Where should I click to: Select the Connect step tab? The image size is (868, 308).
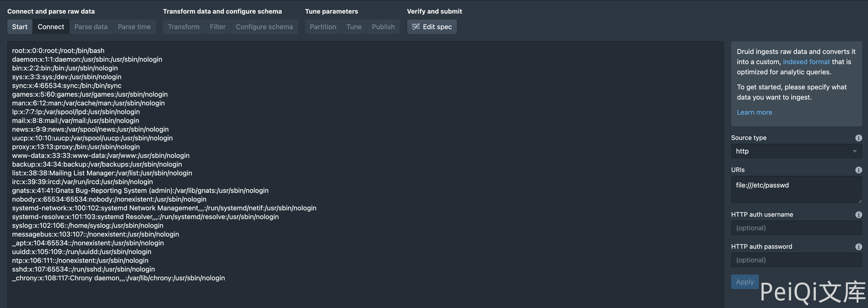click(50, 27)
